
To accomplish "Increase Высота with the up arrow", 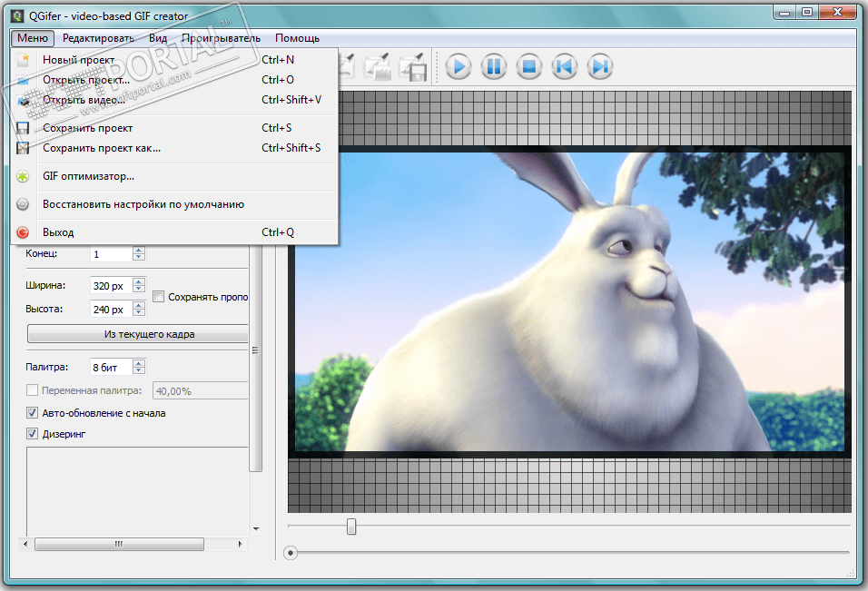I will pos(139,305).
